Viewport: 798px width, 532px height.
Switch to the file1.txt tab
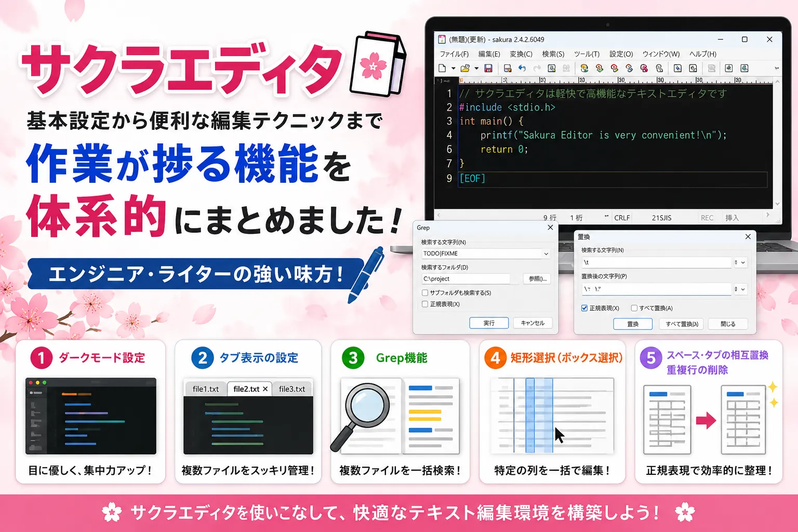(x=206, y=389)
